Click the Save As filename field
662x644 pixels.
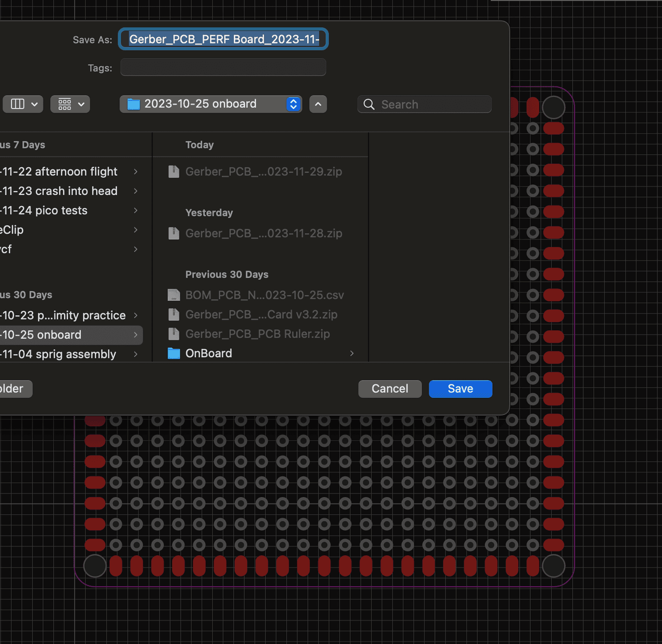pos(223,39)
